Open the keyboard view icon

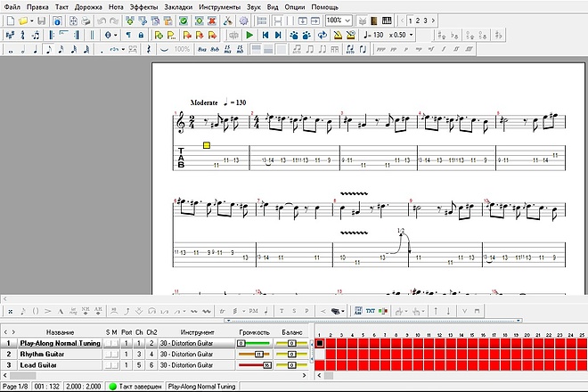point(387,21)
